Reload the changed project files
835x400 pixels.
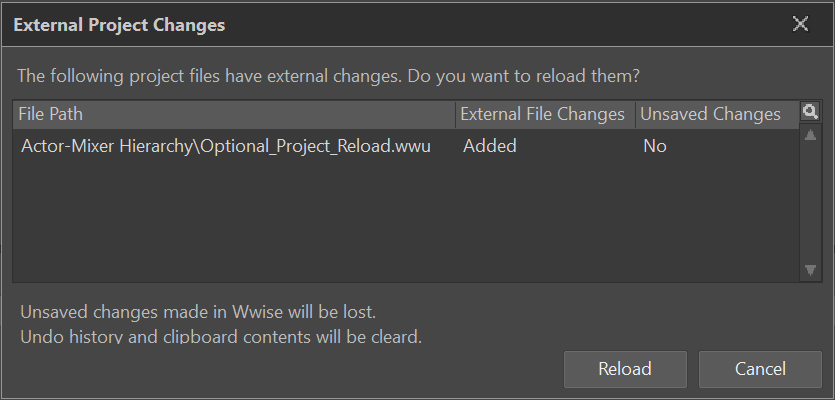(625, 369)
